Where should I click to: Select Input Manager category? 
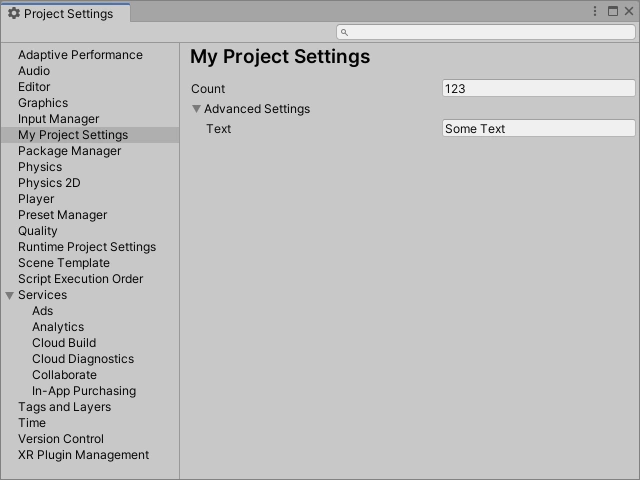point(58,119)
